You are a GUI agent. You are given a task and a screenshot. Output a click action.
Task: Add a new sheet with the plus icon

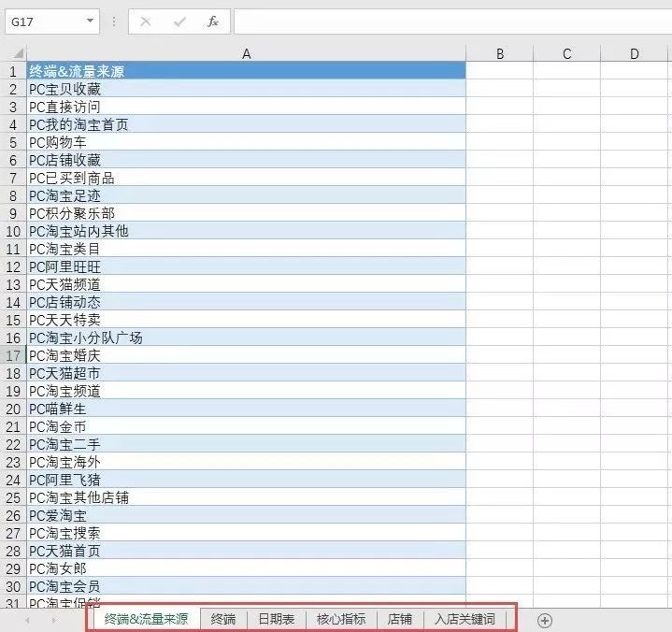pos(545,621)
